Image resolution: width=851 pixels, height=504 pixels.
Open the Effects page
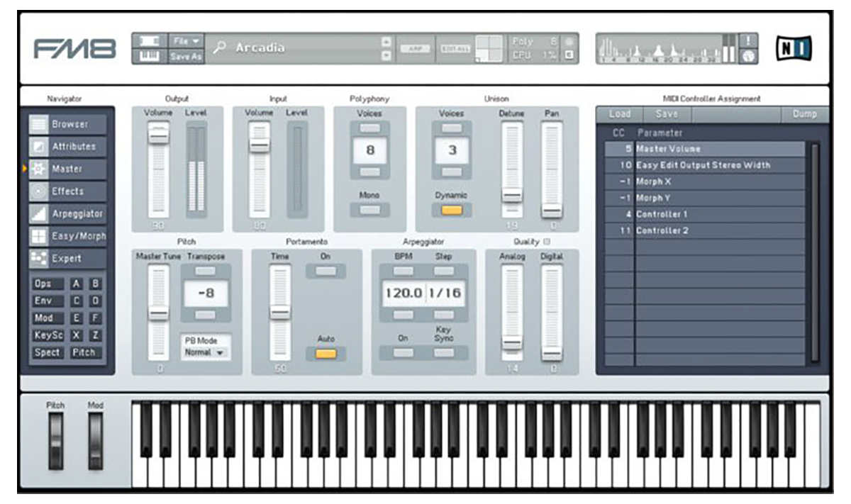click(69, 191)
